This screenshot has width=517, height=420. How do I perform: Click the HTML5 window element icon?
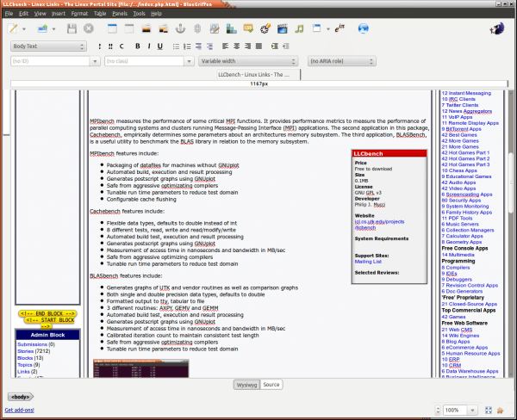point(316,28)
